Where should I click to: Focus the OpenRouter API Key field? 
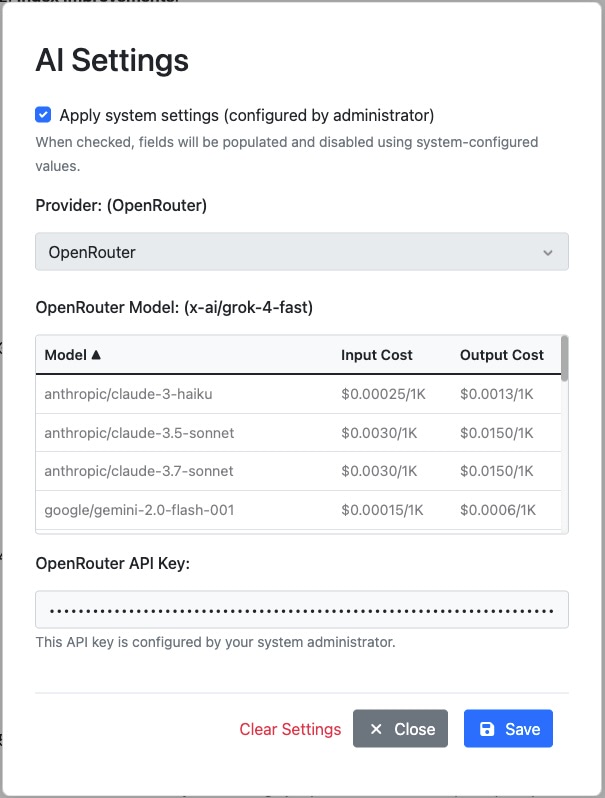coord(301,609)
